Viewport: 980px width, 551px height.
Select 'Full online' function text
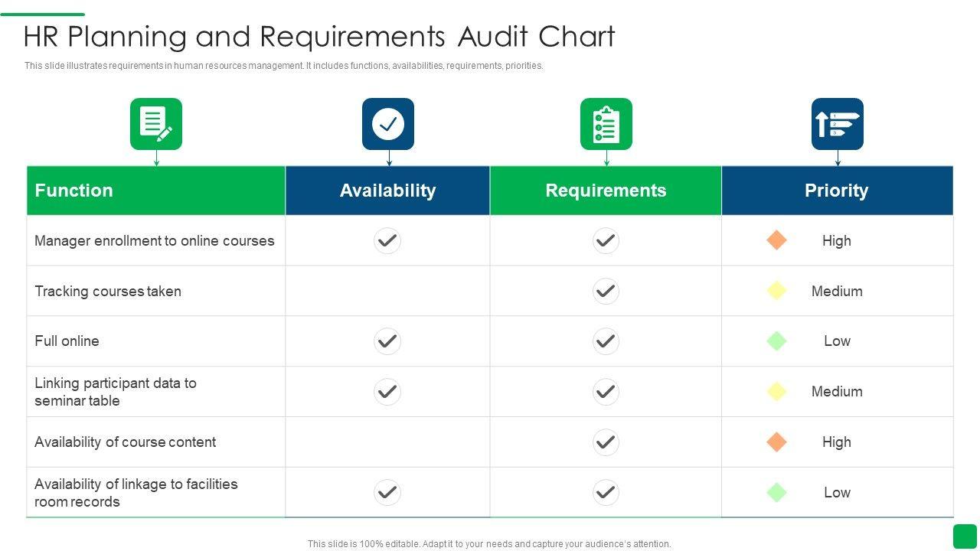(67, 341)
